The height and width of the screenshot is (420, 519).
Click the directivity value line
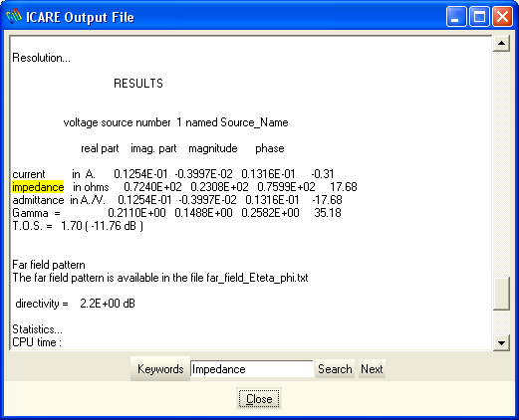point(76,304)
